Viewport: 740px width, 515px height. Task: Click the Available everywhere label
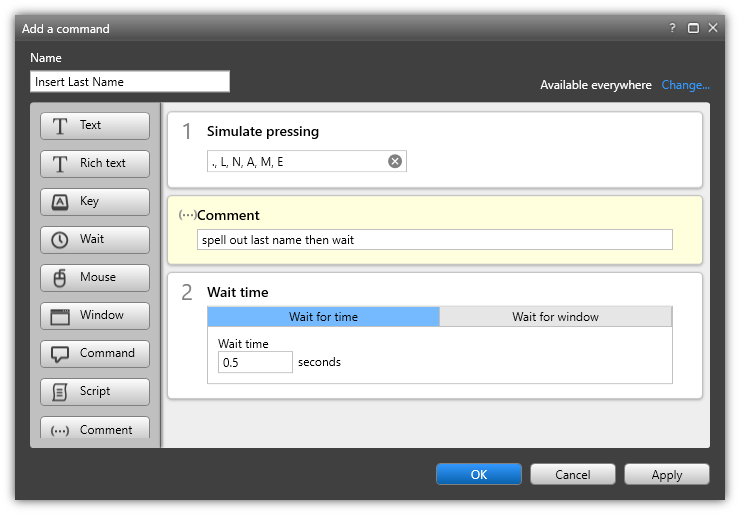point(596,85)
